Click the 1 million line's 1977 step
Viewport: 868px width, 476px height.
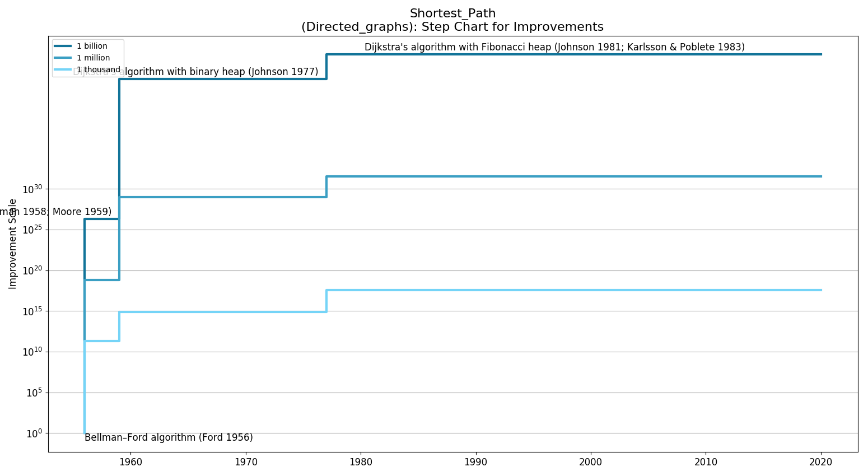pos(326,186)
